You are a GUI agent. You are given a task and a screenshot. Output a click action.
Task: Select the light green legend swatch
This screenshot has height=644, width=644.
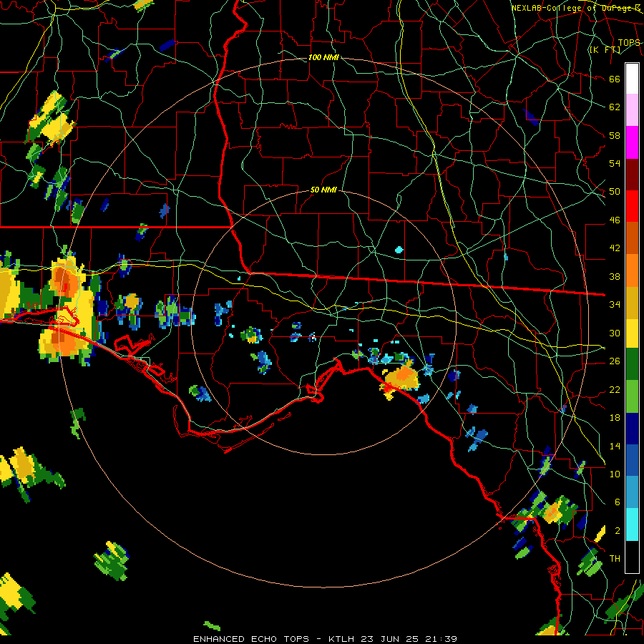[632, 396]
